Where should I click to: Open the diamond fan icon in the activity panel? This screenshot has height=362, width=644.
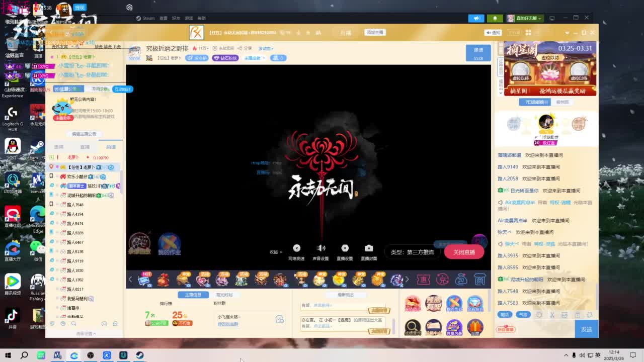pos(474,304)
